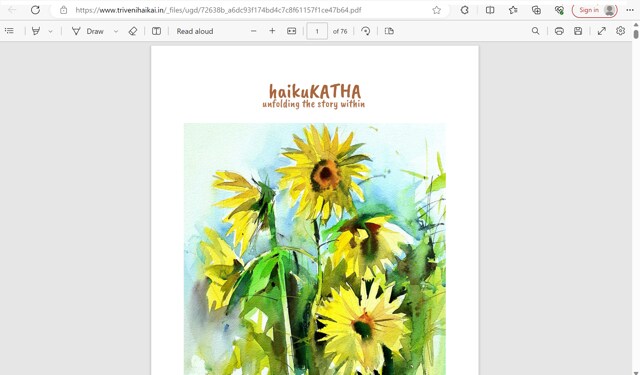
Task: Click the haikuKATHA title text
Action: (315, 91)
